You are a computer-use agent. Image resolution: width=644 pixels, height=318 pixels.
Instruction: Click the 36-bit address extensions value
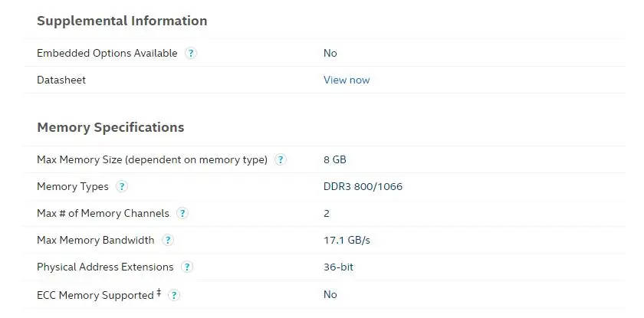338,267
